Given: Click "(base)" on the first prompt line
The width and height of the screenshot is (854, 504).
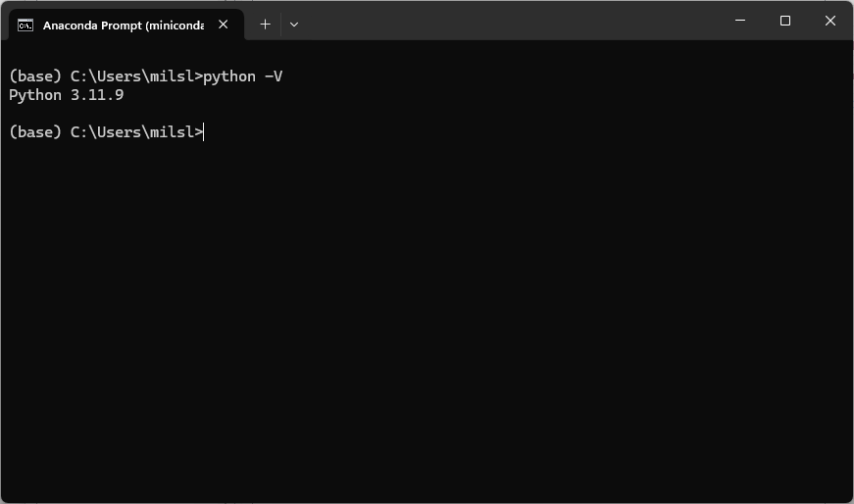Looking at the screenshot, I should click(x=35, y=76).
